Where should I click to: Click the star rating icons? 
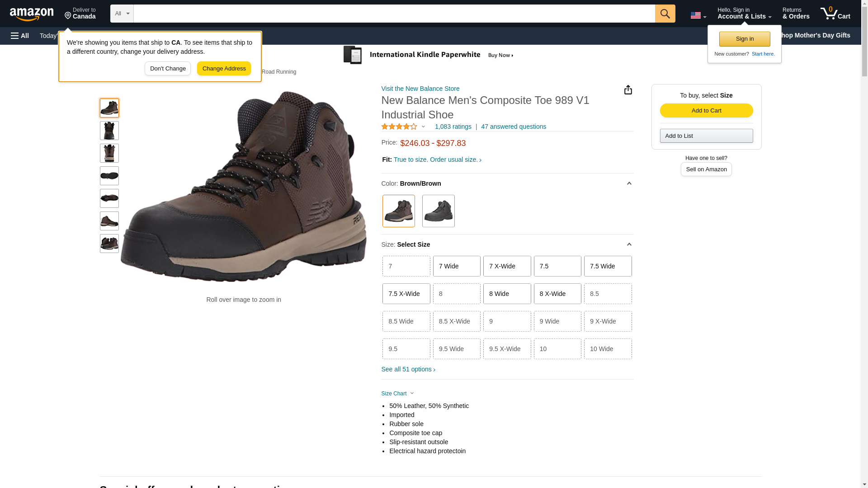[x=399, y=127]
